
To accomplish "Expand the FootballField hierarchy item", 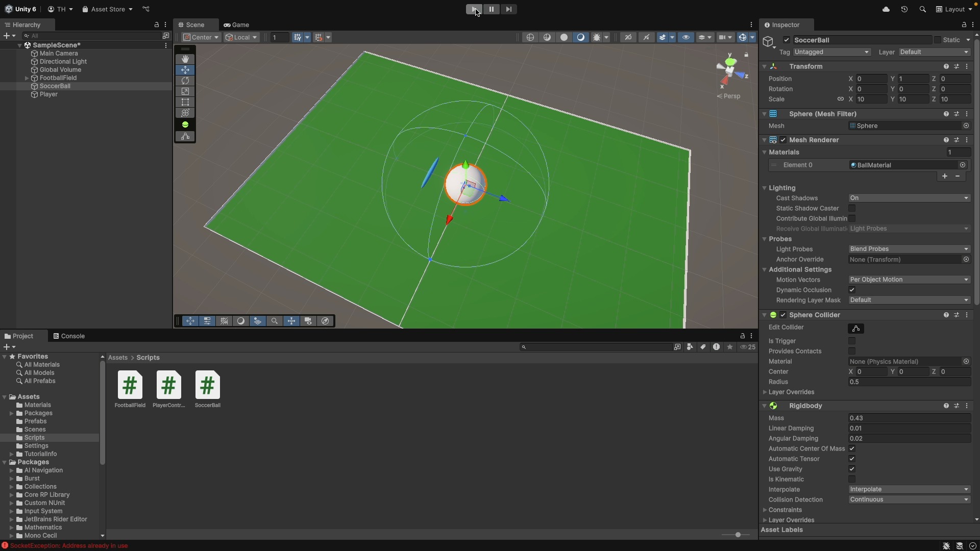I will 27,78.
